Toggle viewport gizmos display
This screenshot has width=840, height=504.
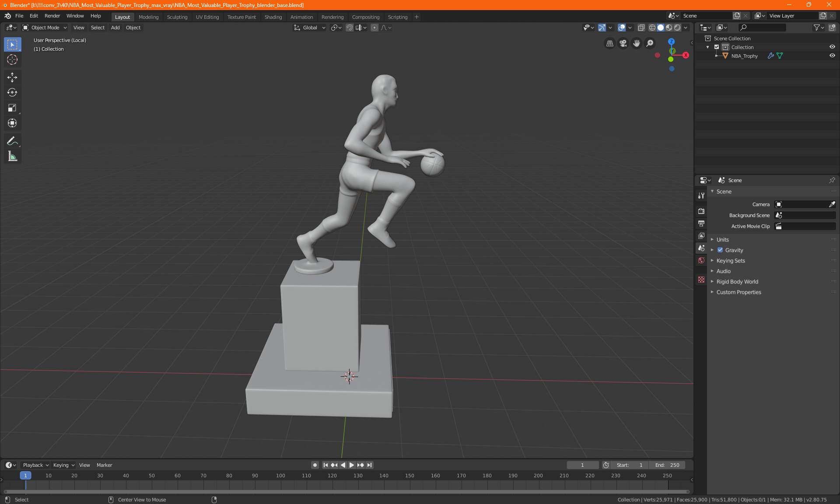pyautogui.click(x=602, y=28)
